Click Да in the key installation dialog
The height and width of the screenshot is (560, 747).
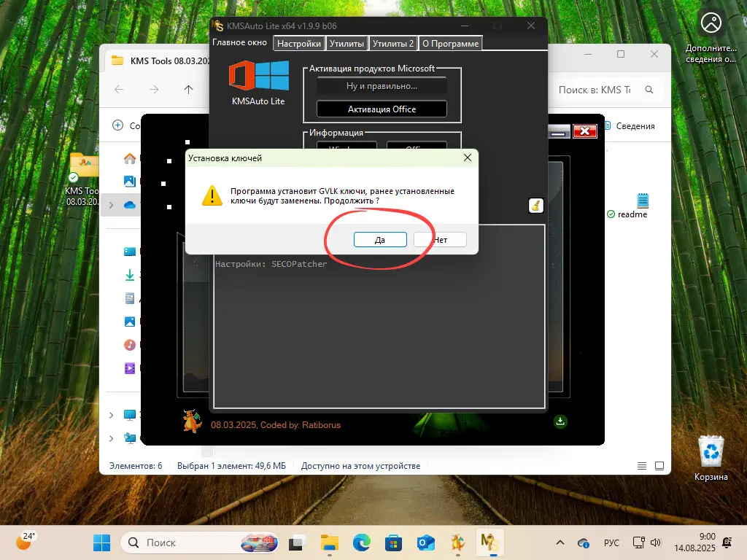380,239
